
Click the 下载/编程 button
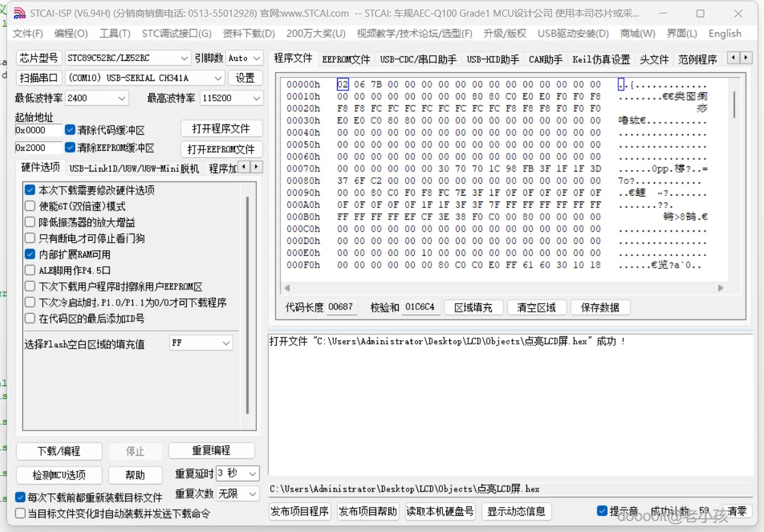pos(59,451)
